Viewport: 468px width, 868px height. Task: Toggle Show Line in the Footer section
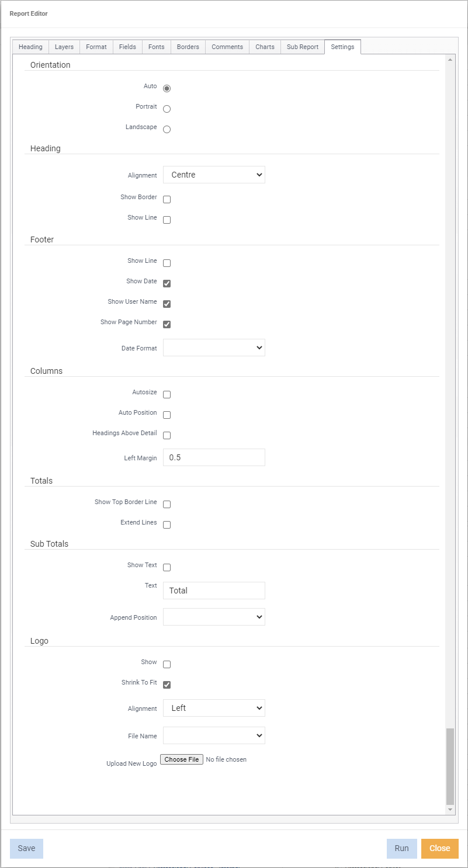tap(167, 262)
